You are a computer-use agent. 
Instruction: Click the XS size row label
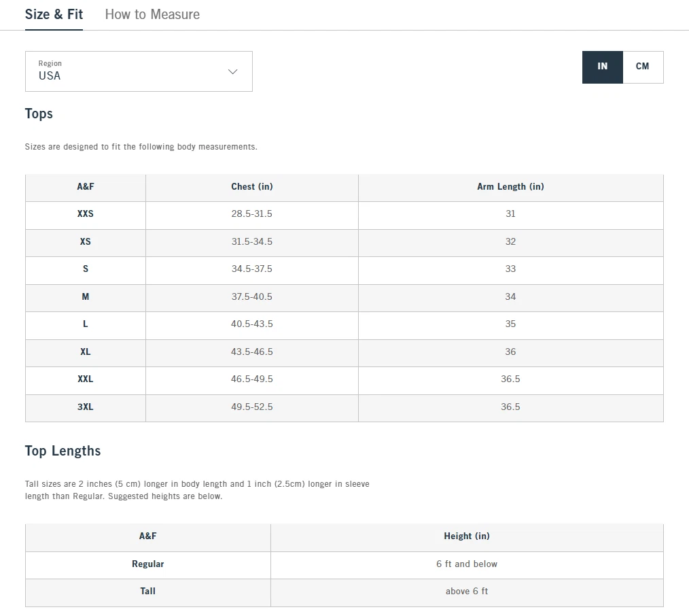(x=85, y=241)
